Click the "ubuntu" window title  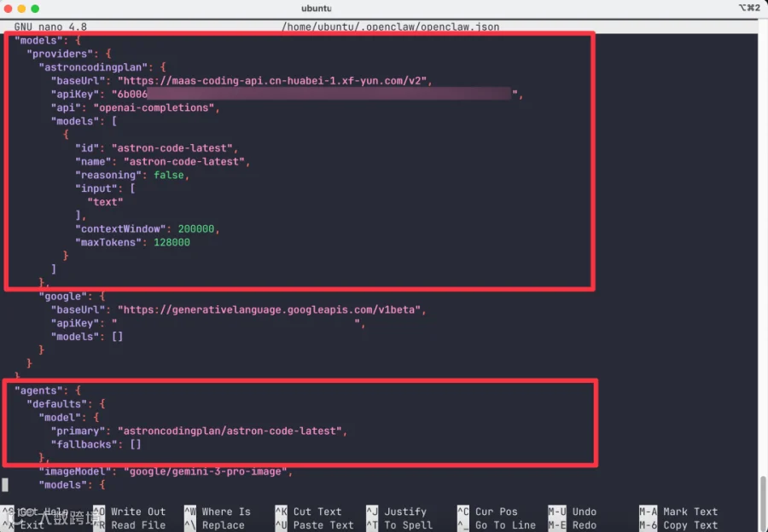[x=317, y=9]
